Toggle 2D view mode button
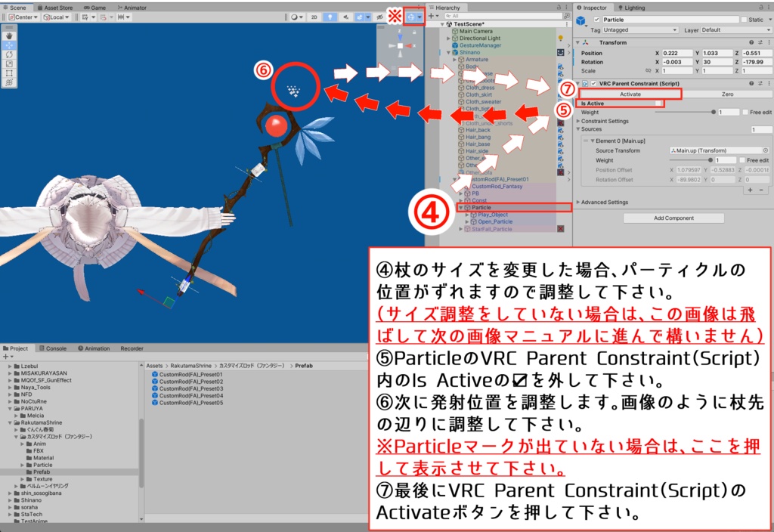Image resolution: width=774 pixels, height=532 pixels. (x=314, y=17)
